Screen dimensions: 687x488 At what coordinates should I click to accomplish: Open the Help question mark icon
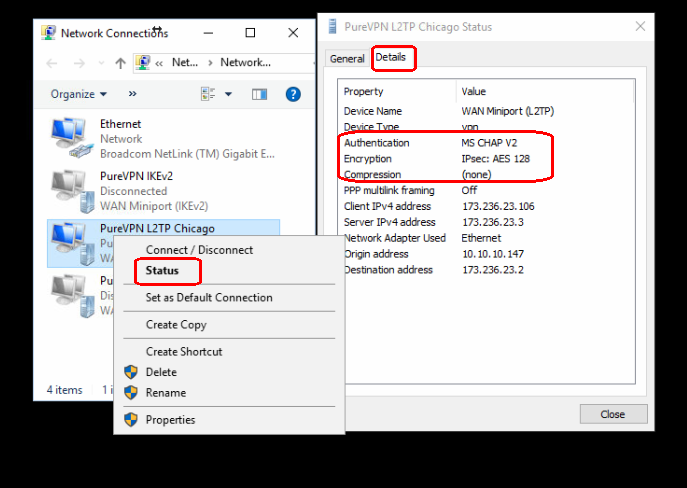coord(293,94)
